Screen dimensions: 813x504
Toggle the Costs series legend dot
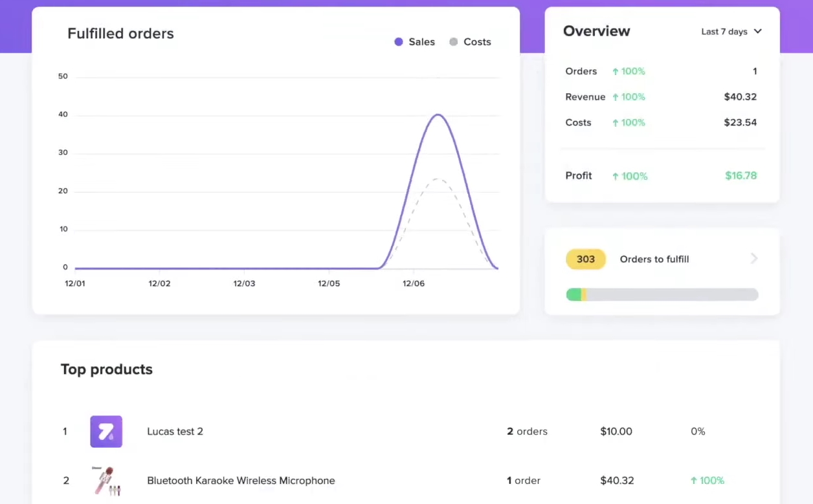(x=453, y=42)
